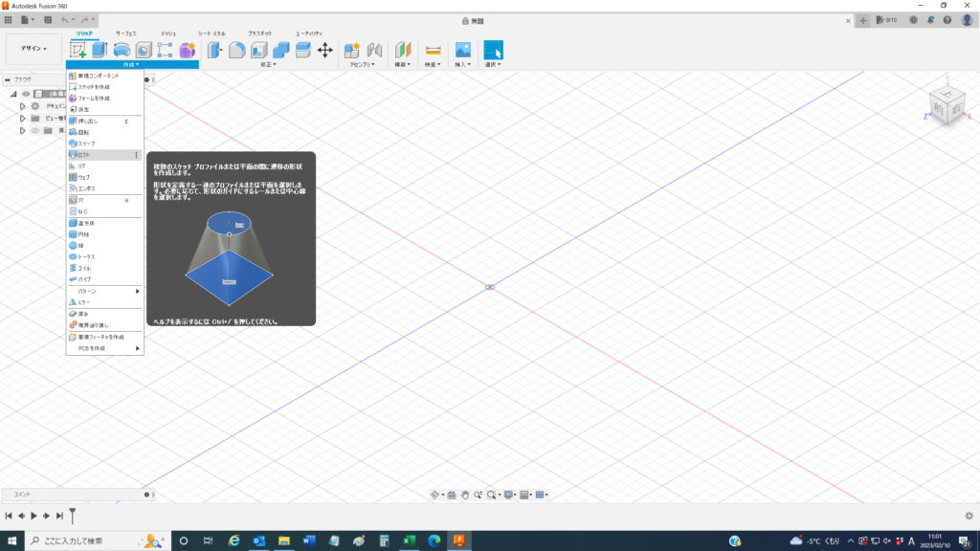
Task: Open the デザイン workspace dropdown
Action: (33, 49)
